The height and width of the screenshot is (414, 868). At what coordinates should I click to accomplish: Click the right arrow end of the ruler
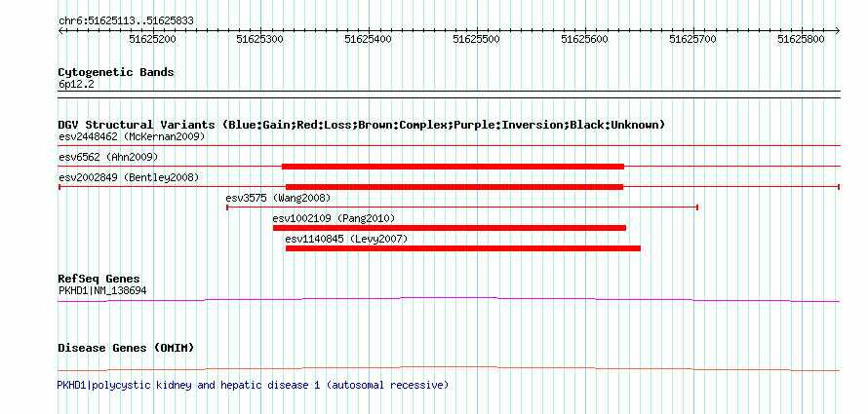(838, 31)
